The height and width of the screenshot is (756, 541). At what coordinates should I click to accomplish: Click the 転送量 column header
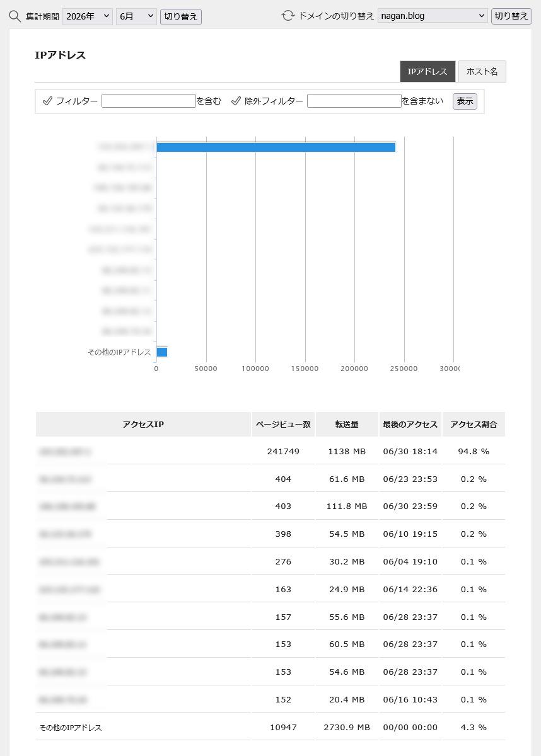tap(347, 424)
